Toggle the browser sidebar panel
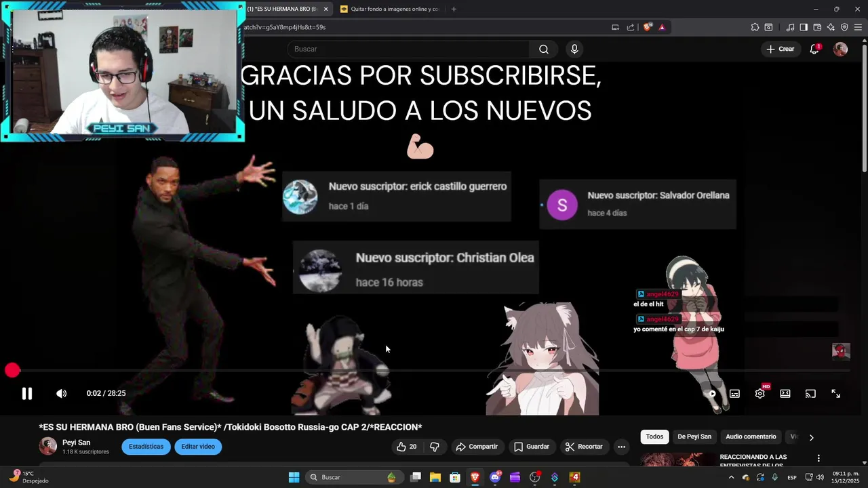 804,27
